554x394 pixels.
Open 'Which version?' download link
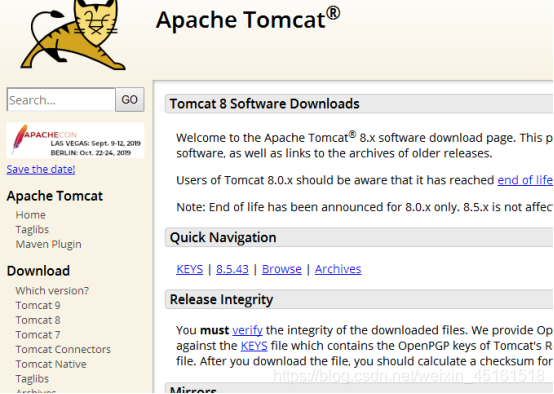coord(52,290)
